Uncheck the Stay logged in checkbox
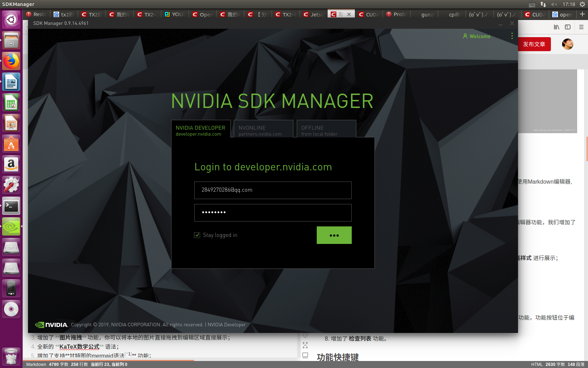Screen dimensions: 588x368 point(197,235)
